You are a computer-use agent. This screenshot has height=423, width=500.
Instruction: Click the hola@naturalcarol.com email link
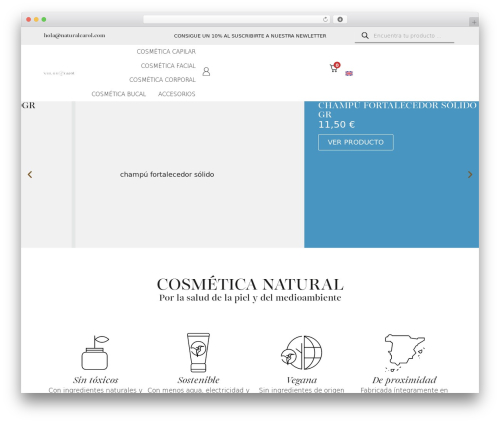(74, 35)
